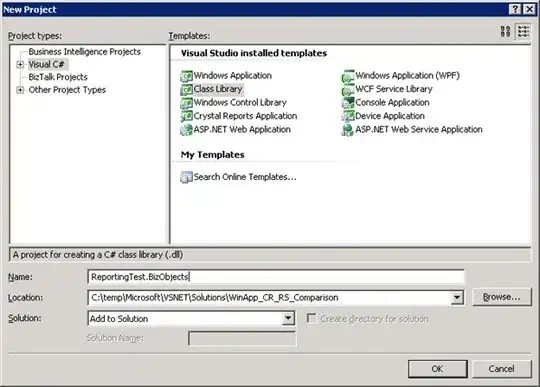Expand the Visual C# tree node
540x387 pixels.
[x=20, y=64]
